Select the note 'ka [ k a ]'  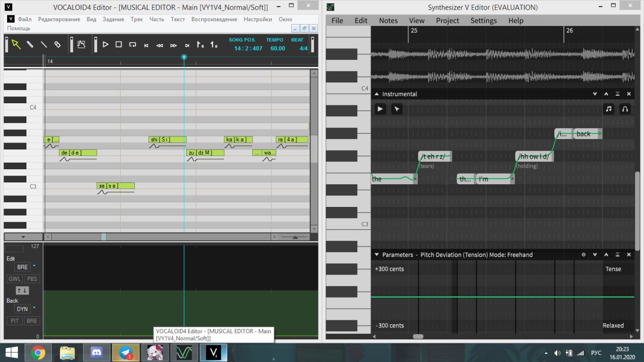238,139
